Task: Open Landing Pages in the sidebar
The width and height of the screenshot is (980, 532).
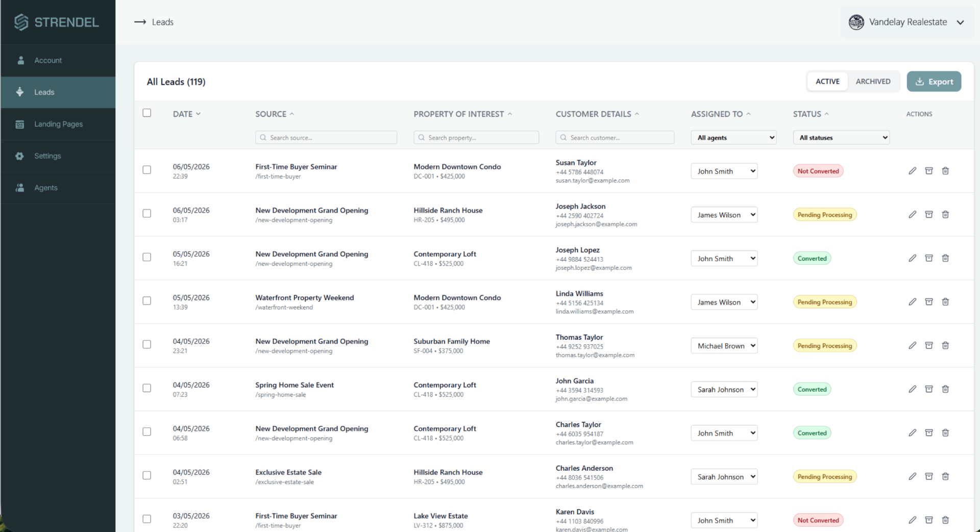Action: (x=58, y=124)
